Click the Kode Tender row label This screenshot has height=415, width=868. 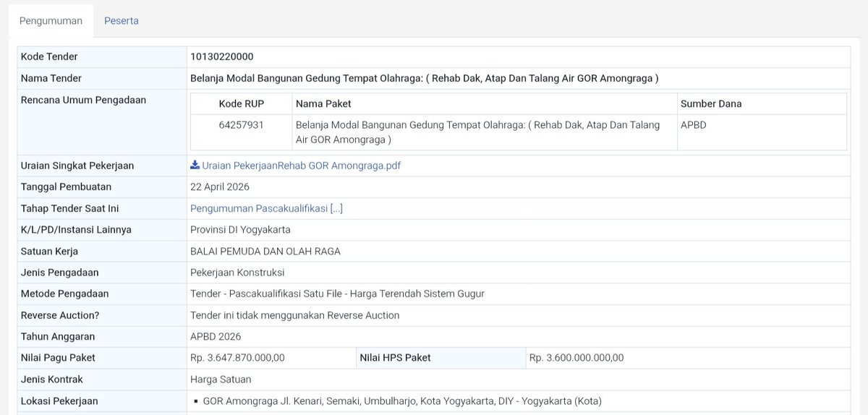(49, 56)
